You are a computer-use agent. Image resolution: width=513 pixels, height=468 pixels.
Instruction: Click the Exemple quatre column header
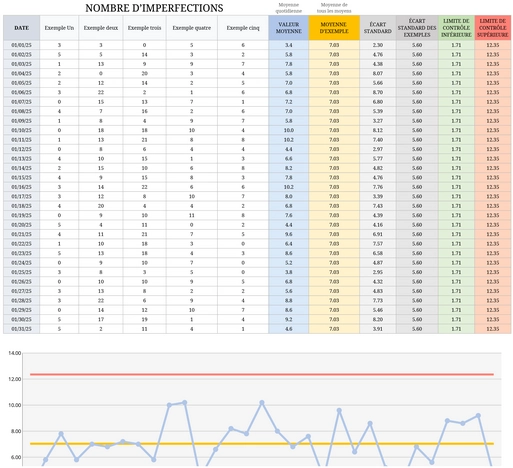click(192, 28)
